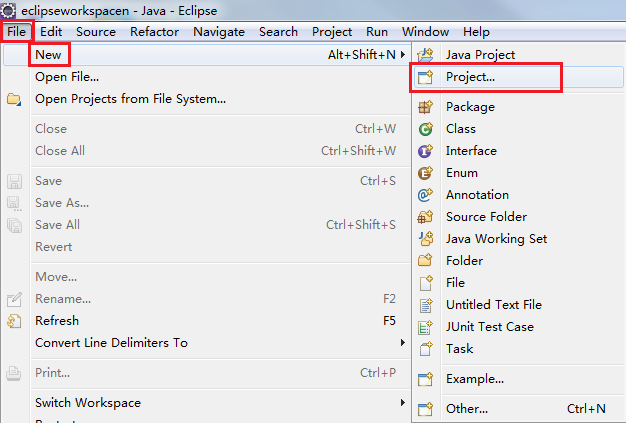Click the Refresh icon in File menu

point(14,321)
